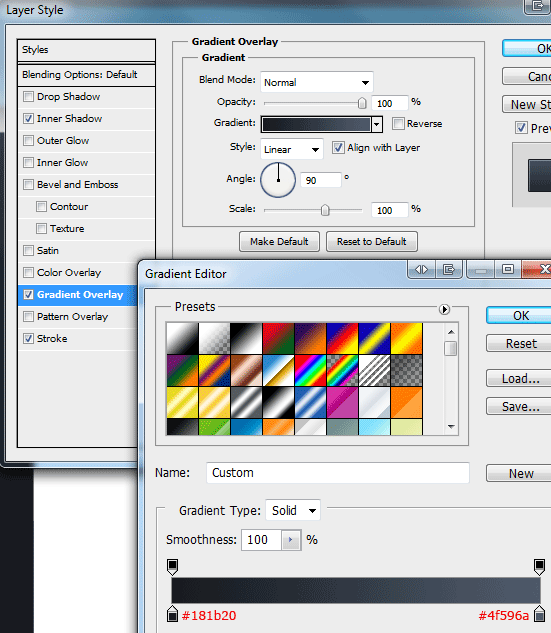This screenshot has height=633, width=551.
Task: Uncheck the Stroke checkbox
Action: 28,339
